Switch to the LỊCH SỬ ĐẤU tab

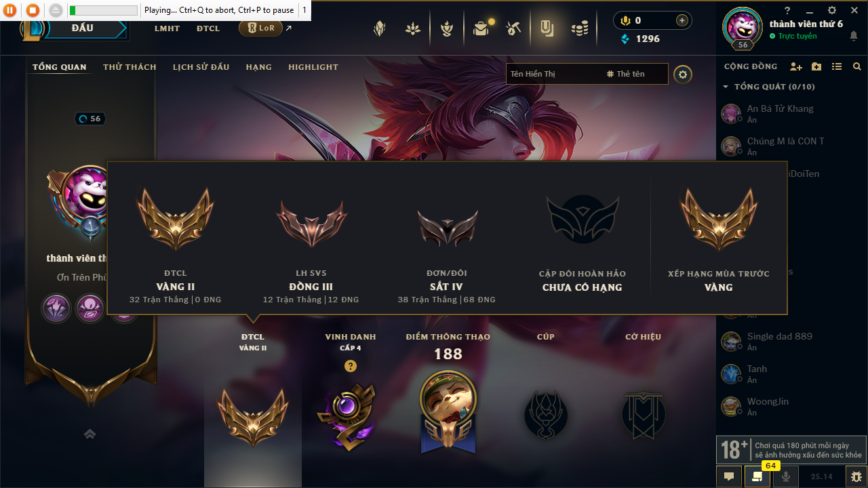pos(201,67)
